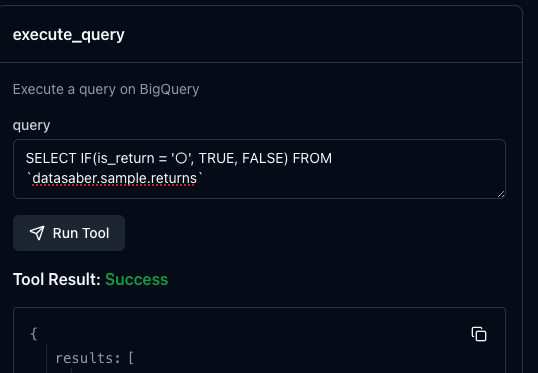Click the 'Execute a query on BigQuery' description
This screenshot has width=538, height=373.
(106, 89)
